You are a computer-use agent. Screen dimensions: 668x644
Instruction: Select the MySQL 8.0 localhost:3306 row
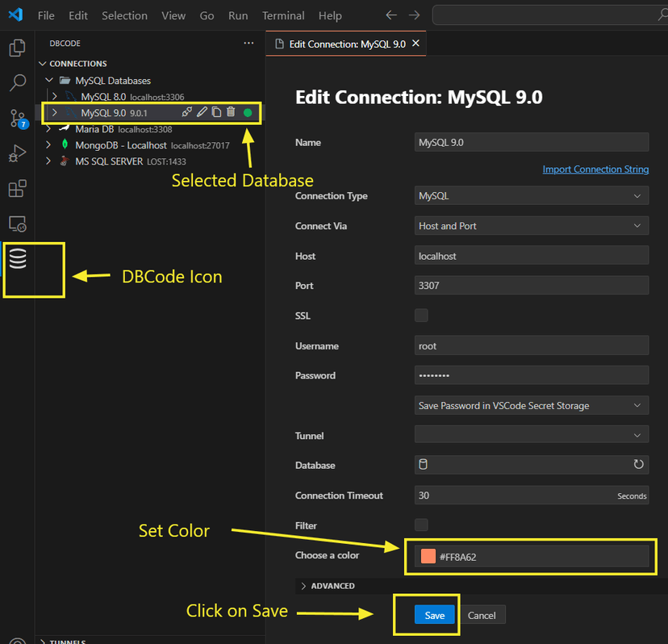click(x=150, y=97)
